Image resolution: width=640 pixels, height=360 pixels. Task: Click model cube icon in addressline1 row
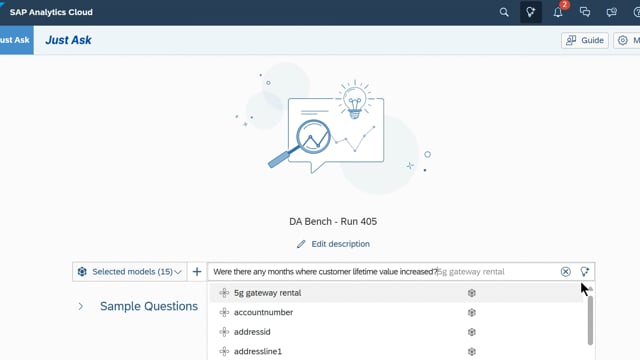pyautogui.click(x=471, y=351)
